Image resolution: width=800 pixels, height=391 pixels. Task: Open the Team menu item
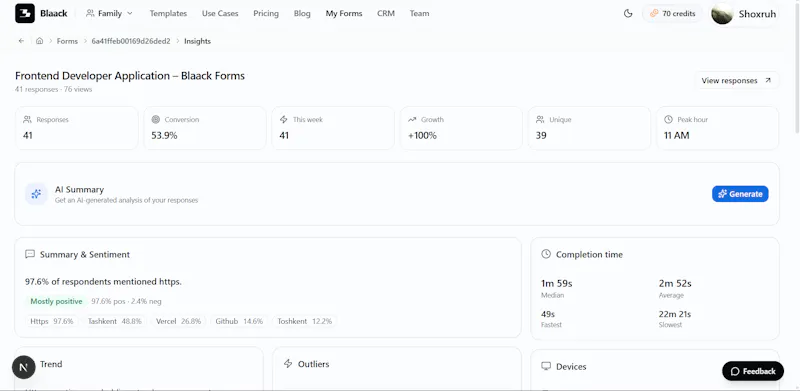point(419,14)
